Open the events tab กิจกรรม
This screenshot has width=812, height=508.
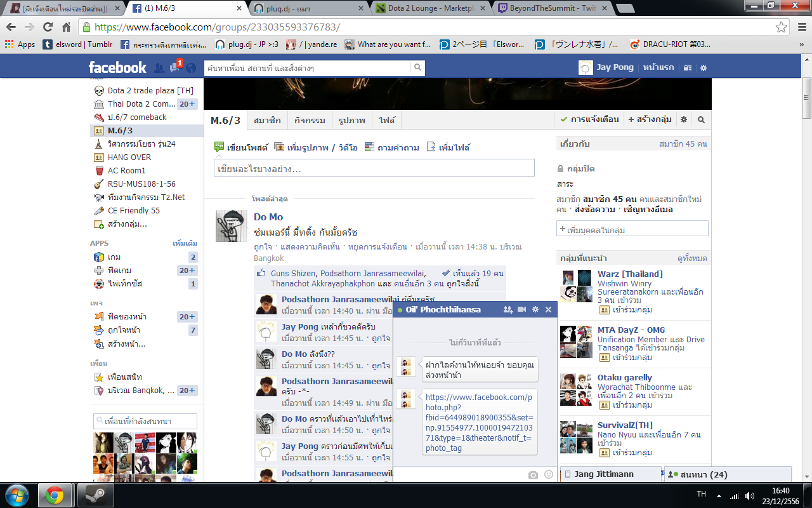click(x=310, y=120)
